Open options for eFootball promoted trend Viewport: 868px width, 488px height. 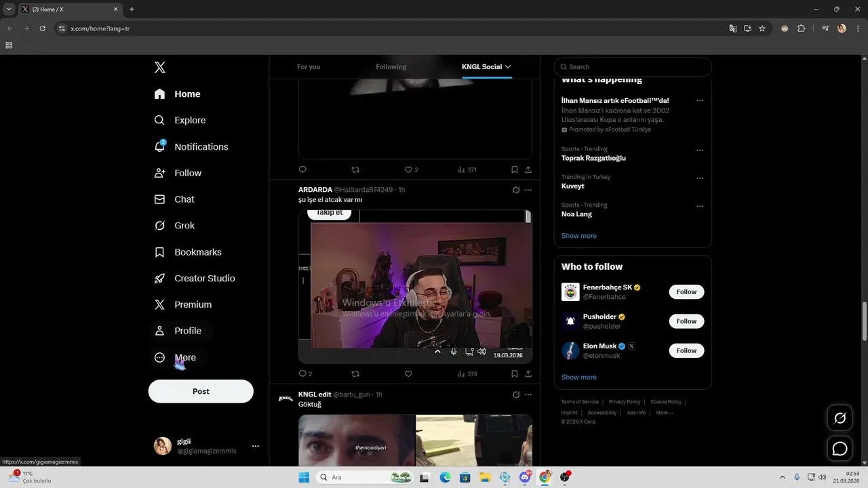700,100
